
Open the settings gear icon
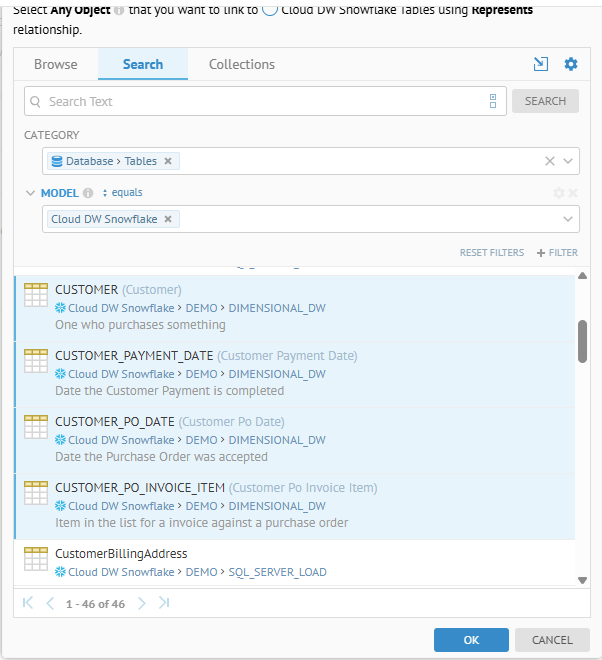[x=571, y=64]
